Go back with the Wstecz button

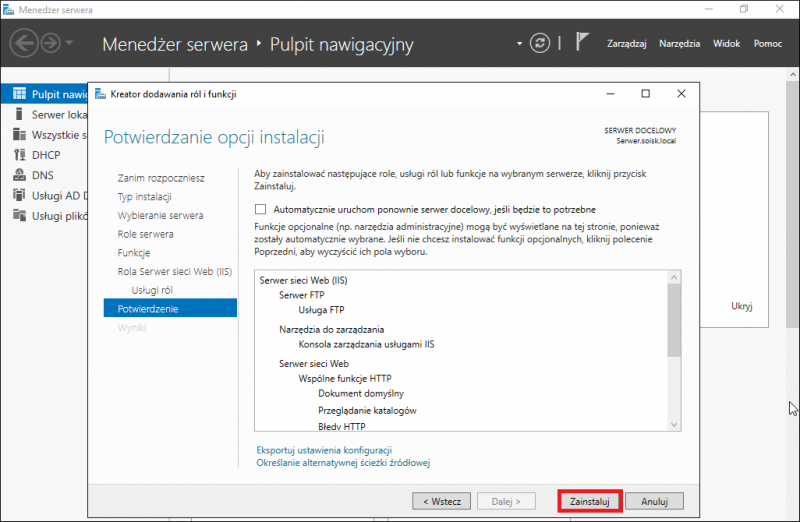[441, 500]
